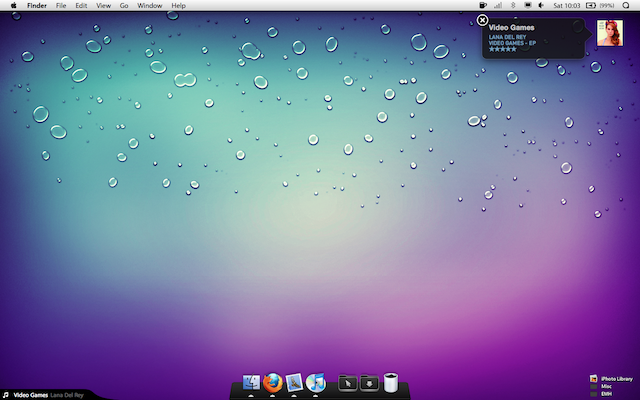The width and height of the screenshot is (640, 400).
Task: Open the eagle stamp Mail app in Dock
Action: pos(294,383)
